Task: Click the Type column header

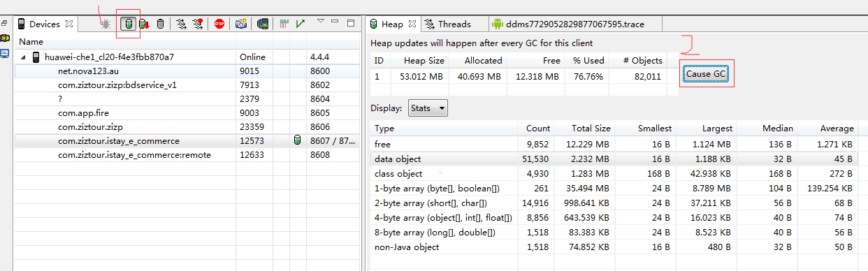Action: pyautogui.click(x=443, y=128)
